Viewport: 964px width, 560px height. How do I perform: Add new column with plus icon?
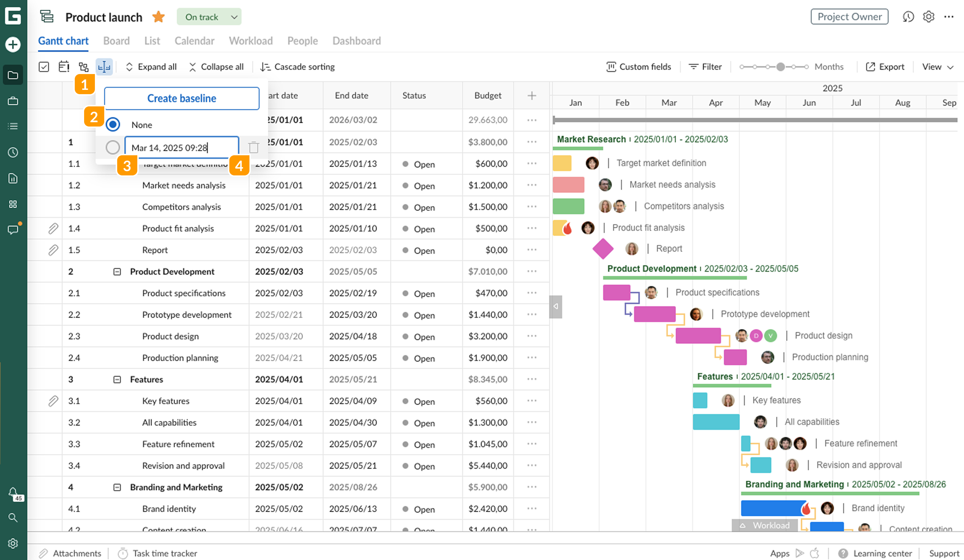pyautogui.click(x=531, y=96)
